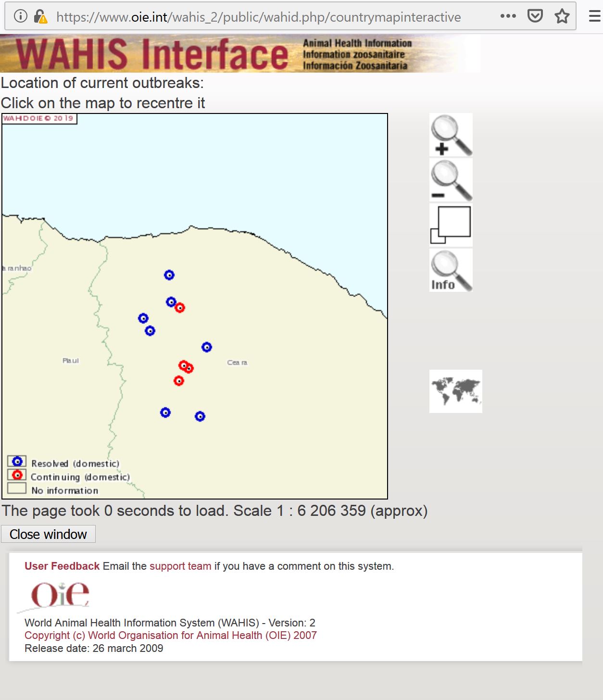The width and height of the screenshot is (603, 700).
Task: Click the 'Click on the map to recentre it' text
Action: (103, 103)
